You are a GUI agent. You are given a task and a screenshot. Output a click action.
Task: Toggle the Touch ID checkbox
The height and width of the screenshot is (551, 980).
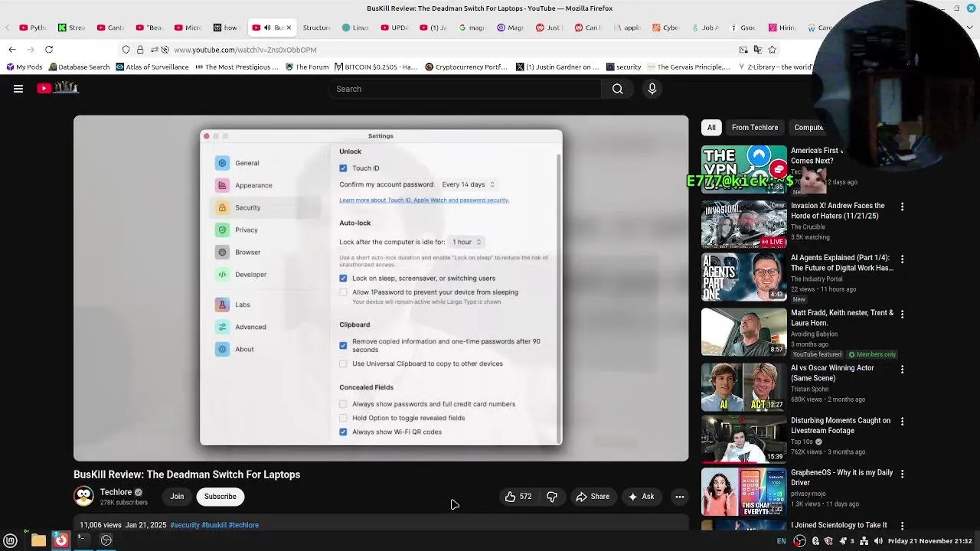(343, 168)
